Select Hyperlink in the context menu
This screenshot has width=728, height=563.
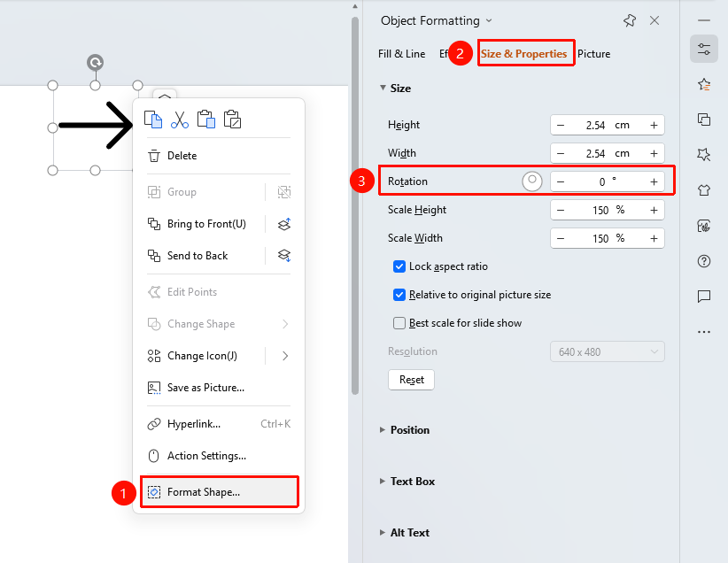point(219,424)
